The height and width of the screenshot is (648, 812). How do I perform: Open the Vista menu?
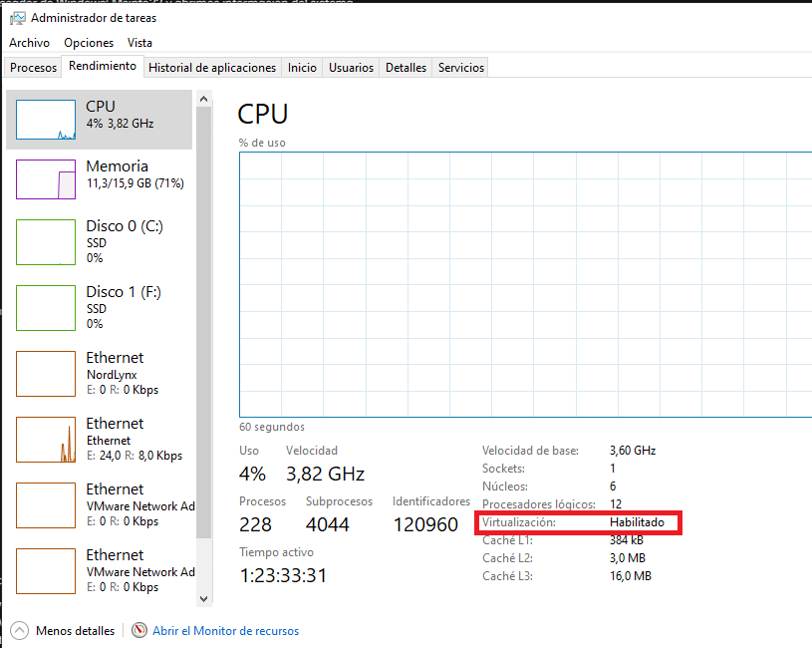pyautogui.click(x=139, y=43)
